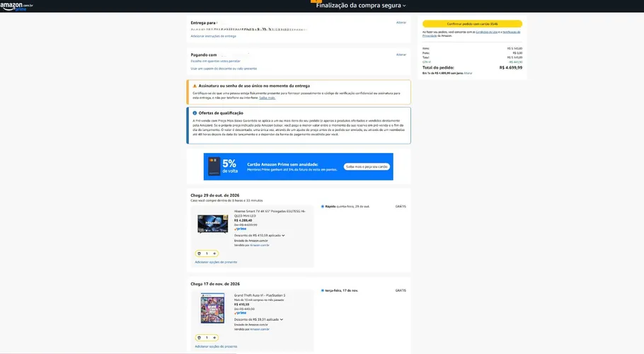Click the 'Chega 29 de out. de 2026' heading
Image resolution: width=644 pixels, height=354 pixels.
pyautogui.click(x=215, y=195)
